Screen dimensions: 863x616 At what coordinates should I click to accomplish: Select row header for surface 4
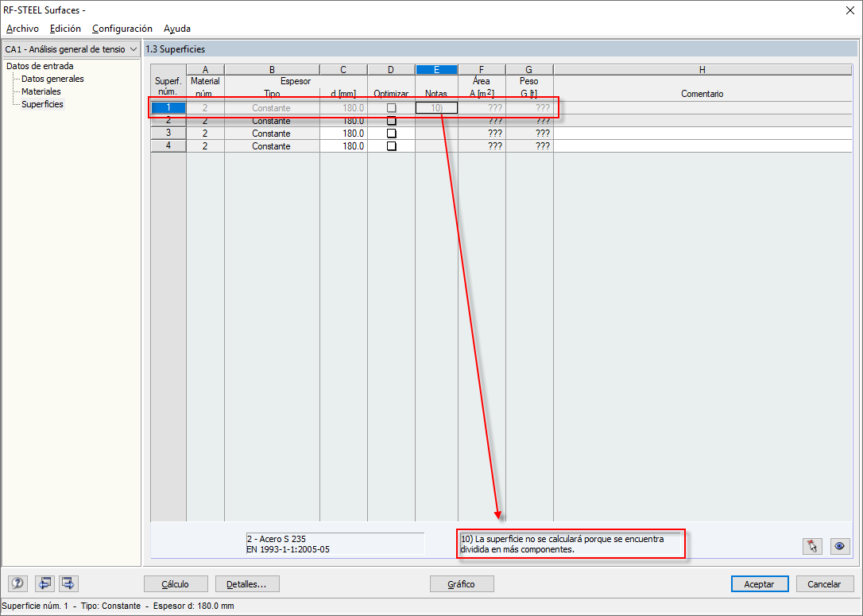pos(168,146)
